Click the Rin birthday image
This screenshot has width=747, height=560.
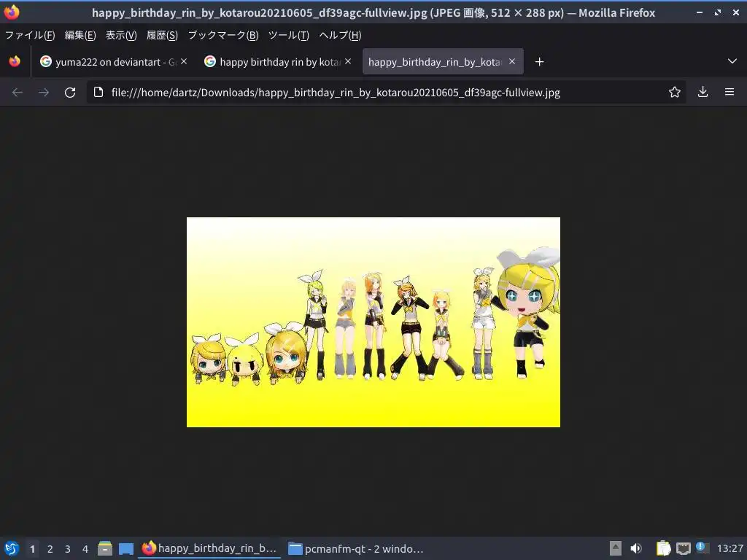click(373, 322)
